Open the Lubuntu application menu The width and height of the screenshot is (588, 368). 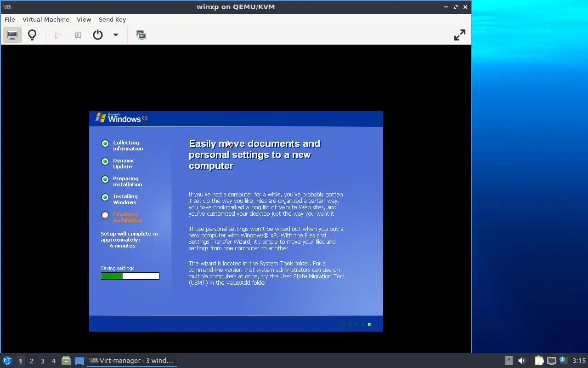coord(7,361)
